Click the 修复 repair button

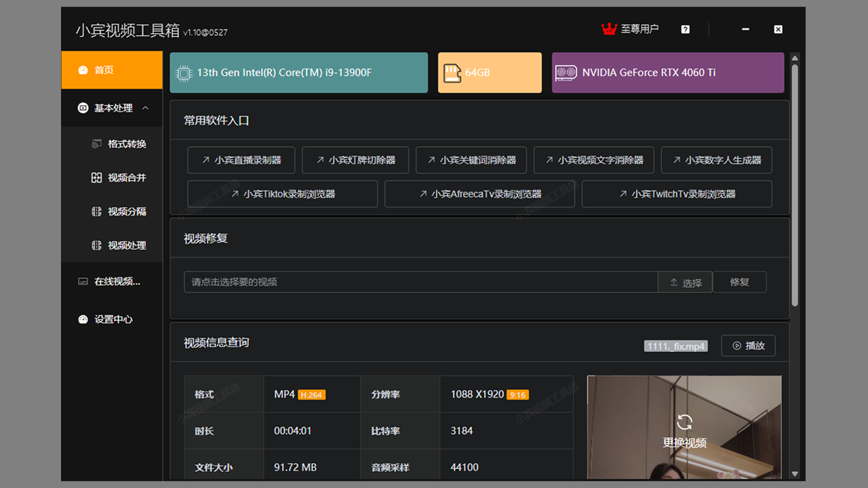(x=739, y=282)
